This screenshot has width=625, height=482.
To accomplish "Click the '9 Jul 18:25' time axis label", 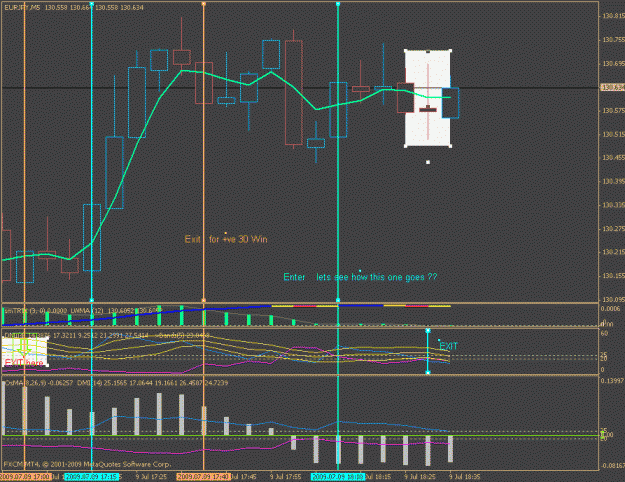I will pyautogui.click(x=420, y=477).
